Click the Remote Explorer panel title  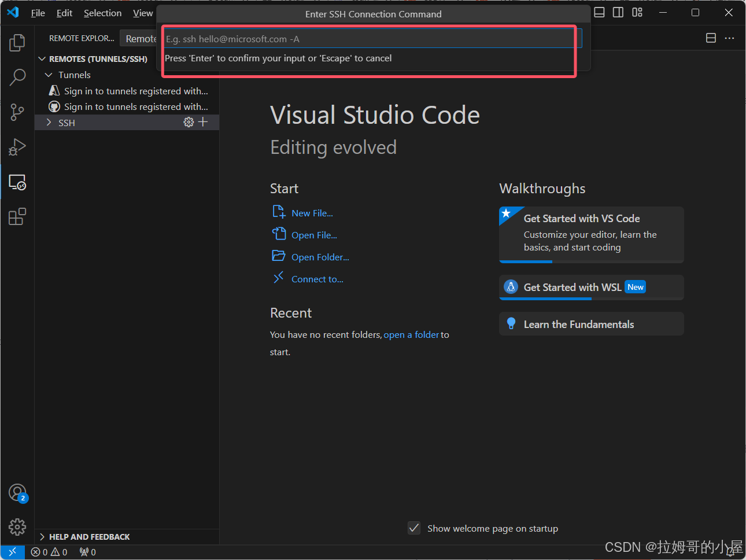pos(82,38)
